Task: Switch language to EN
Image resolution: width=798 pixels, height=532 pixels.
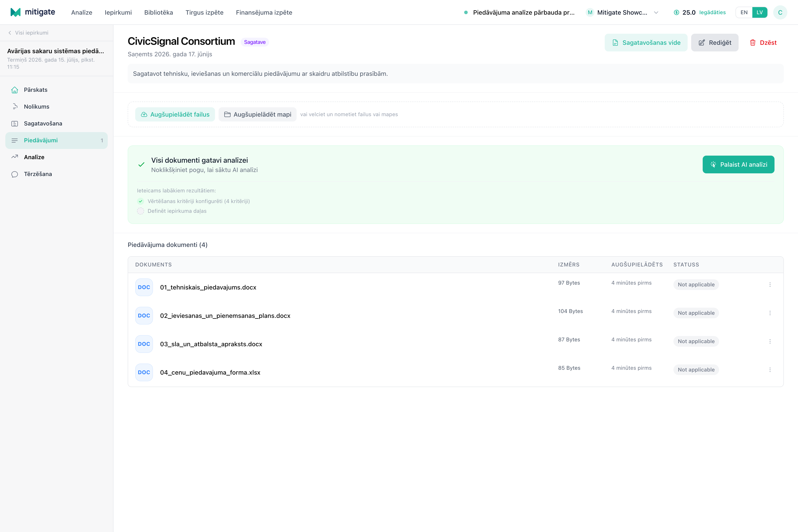Action: tap(744, 13)
